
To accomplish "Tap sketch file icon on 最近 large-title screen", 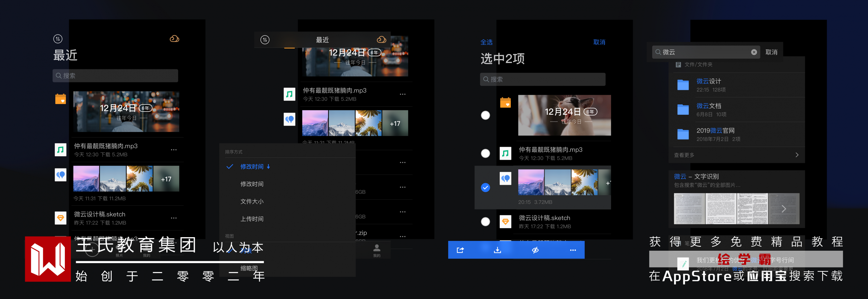I will [61, 218].
